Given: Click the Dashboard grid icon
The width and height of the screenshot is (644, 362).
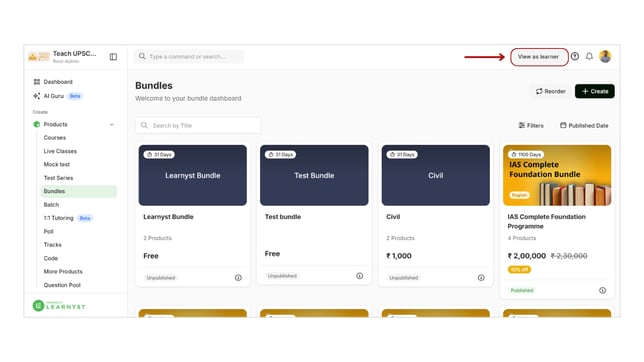Looking at the screenshot, I should coord(37,82).
